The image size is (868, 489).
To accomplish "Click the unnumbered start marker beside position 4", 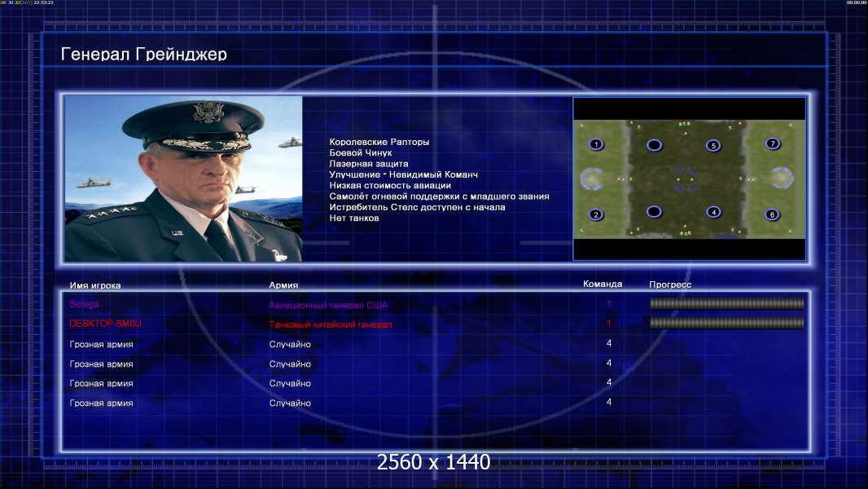I will tap(654, 212).
